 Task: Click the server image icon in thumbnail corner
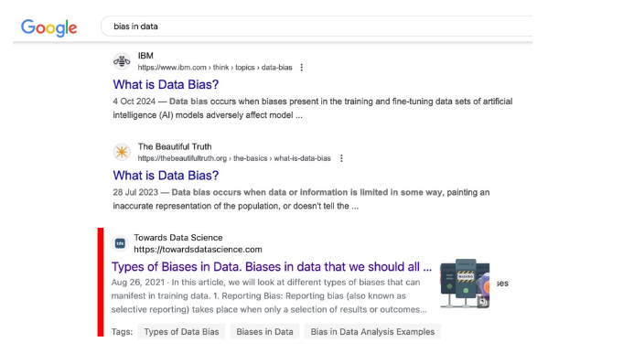[x=482, y=301]
